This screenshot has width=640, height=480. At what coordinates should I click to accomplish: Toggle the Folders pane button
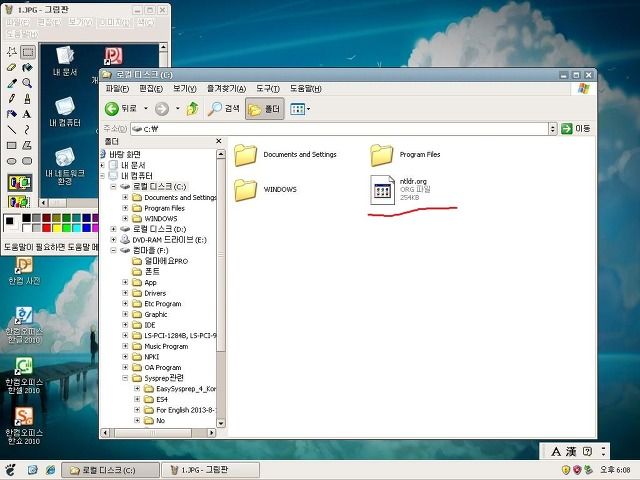coord(264,109)
